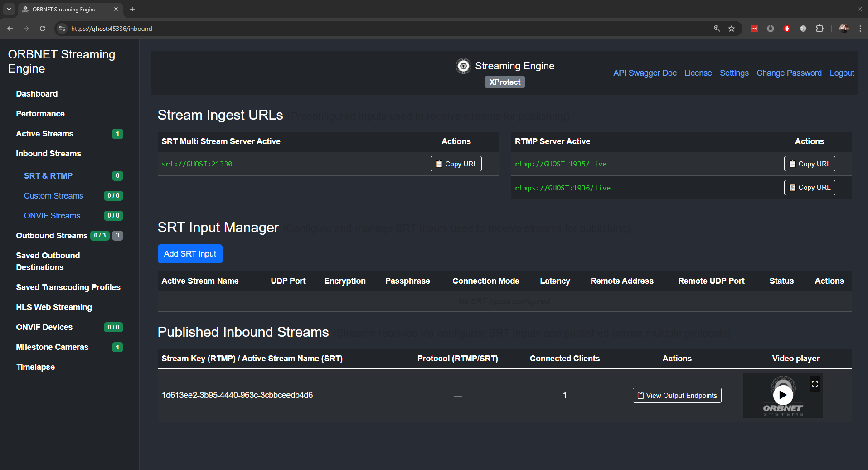Click the browser forward arrow

click(x=26, y=29)
